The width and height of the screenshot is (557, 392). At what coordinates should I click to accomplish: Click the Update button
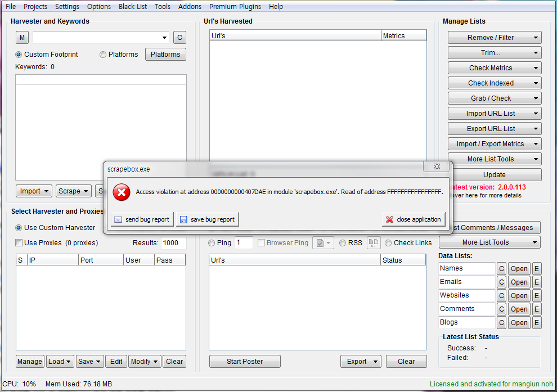495,175
